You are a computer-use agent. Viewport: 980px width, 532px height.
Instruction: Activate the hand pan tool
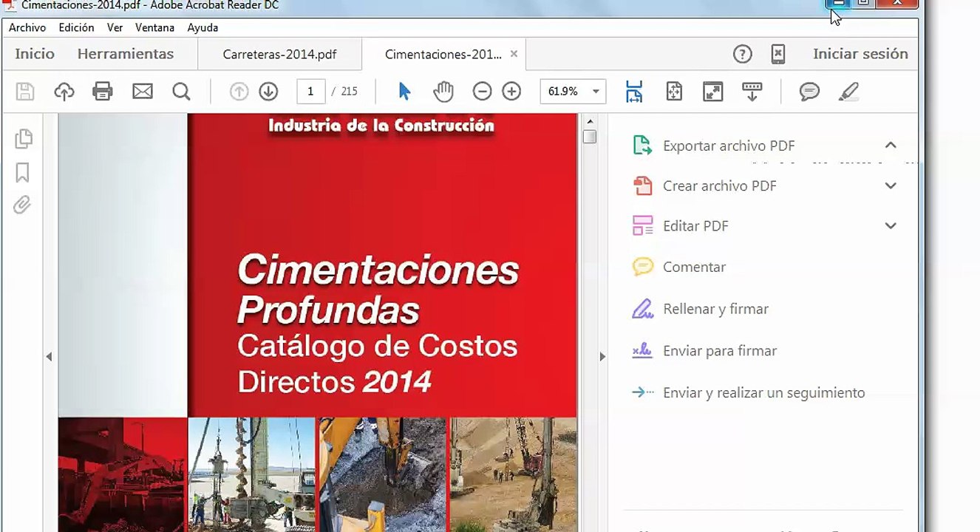click(443, 92)
